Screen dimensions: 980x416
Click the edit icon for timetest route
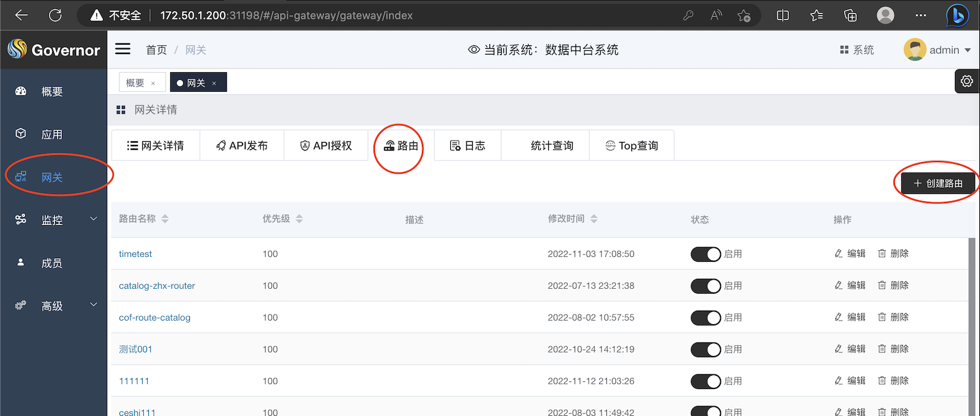[839, 253]
